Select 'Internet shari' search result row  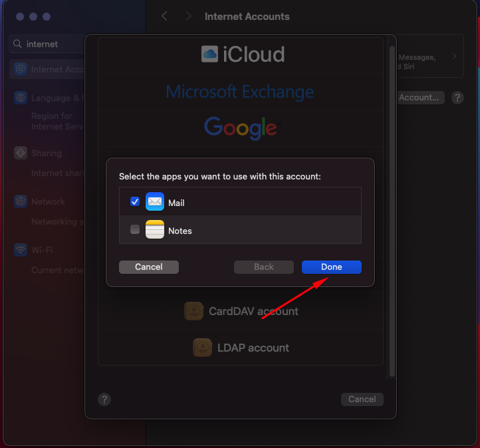tap(58, 173)
